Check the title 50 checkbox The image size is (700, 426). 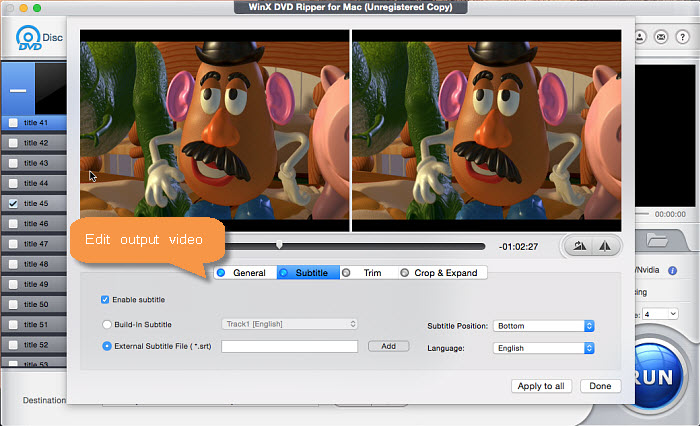[13, 304]
